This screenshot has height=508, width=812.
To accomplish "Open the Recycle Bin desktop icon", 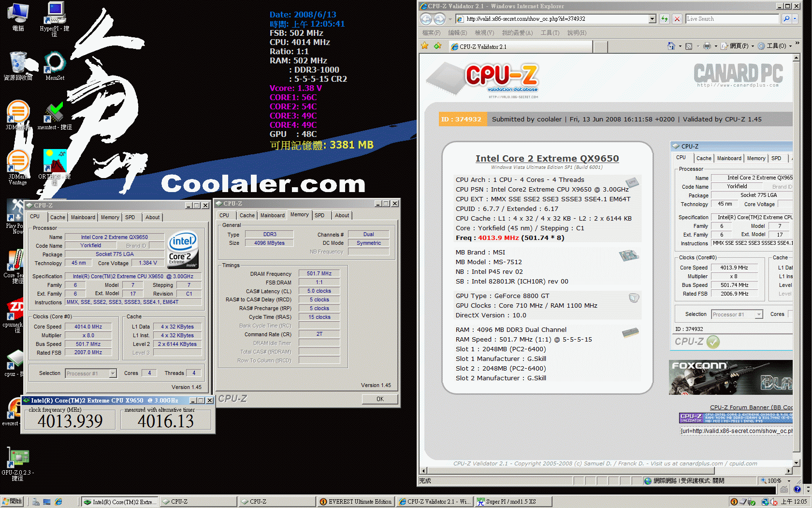I will pyautogui.click(x=18, y=66).
